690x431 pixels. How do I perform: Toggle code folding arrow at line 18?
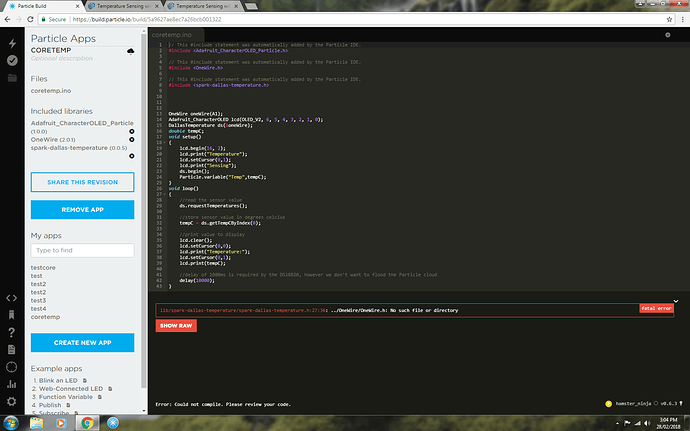click(165, 143)
